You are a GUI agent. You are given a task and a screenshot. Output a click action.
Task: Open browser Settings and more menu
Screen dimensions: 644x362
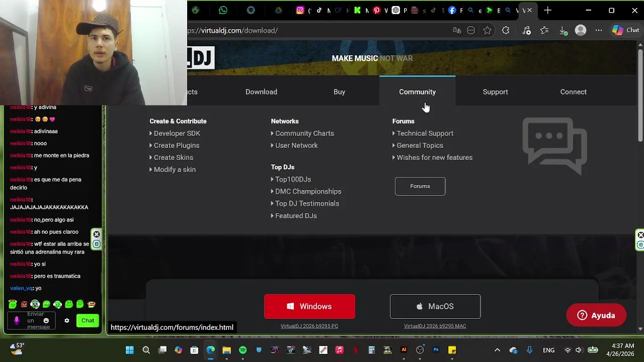pos(599,30)
